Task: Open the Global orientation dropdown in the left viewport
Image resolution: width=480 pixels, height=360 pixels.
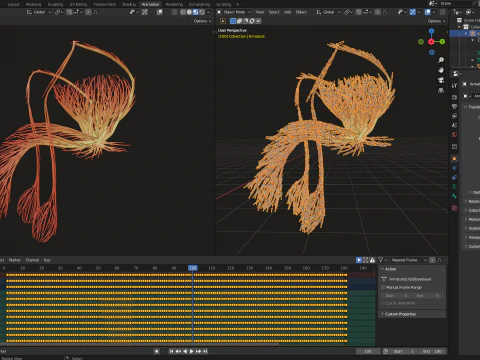Action: click(x=39, y=12)
